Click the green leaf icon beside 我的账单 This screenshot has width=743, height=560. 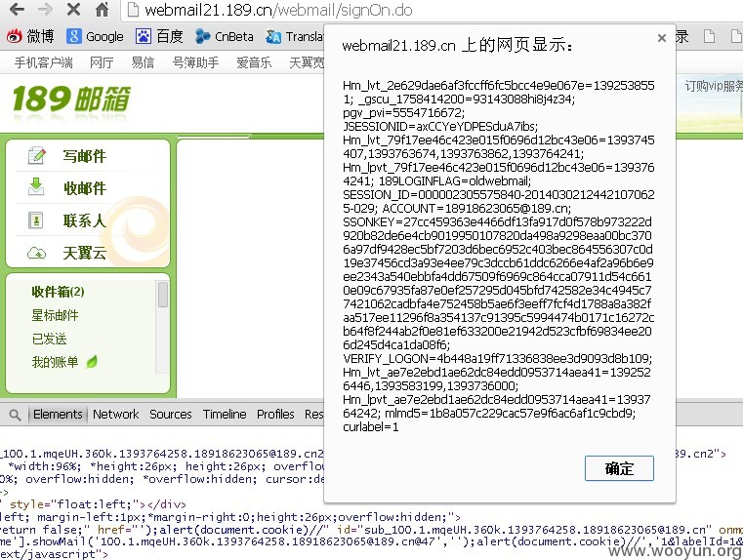(x=92, y=362)
